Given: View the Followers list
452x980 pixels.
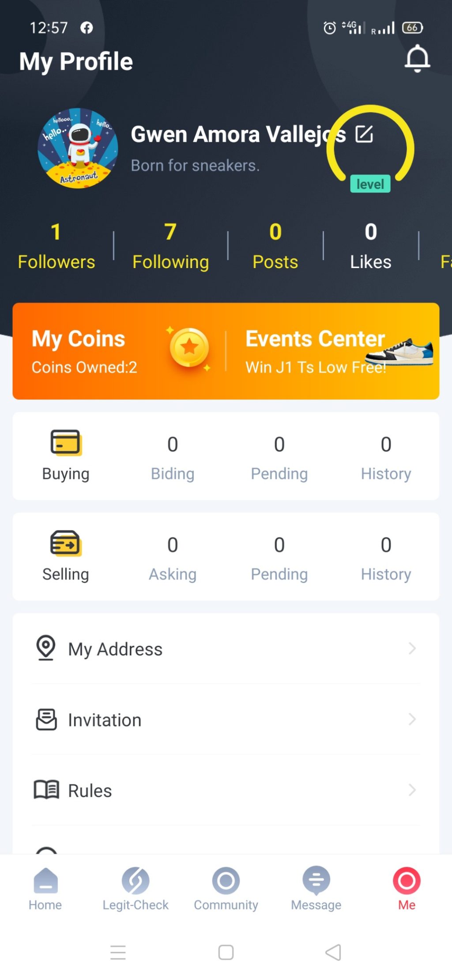Looking at the screenshot, I should pyautogui.click(x=56, y=246).
